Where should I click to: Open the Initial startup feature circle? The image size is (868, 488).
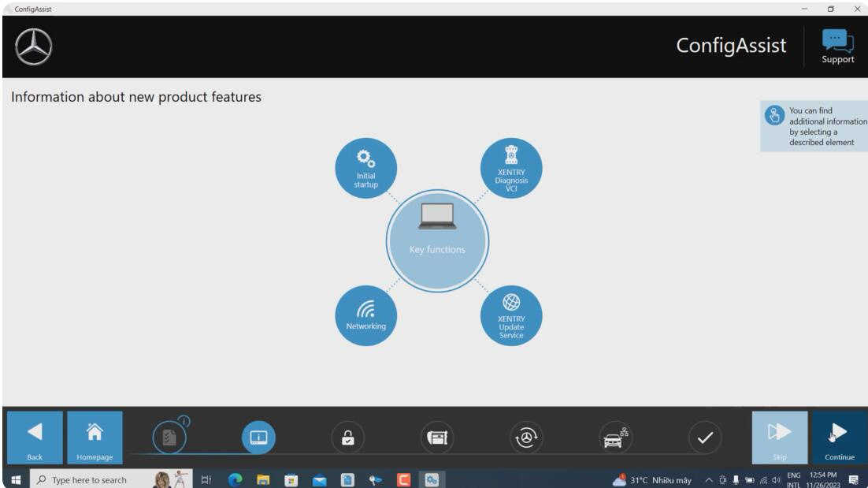365,168
